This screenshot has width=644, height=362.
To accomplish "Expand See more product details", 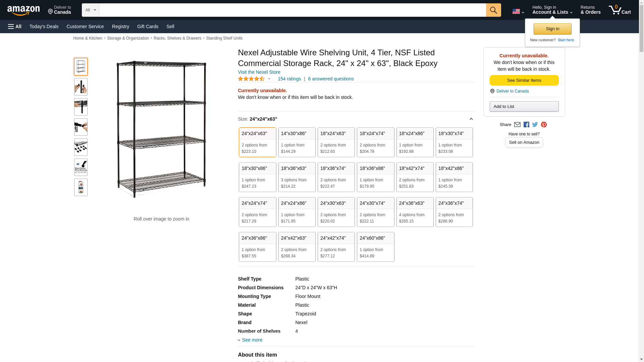I will (x=252, y=340).
